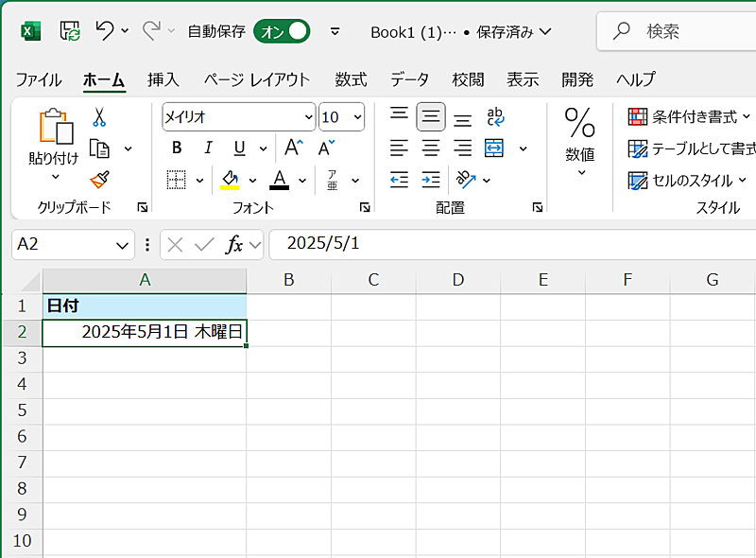
Task: Open the 数式 ribbon tab
Action: (351, 79)
